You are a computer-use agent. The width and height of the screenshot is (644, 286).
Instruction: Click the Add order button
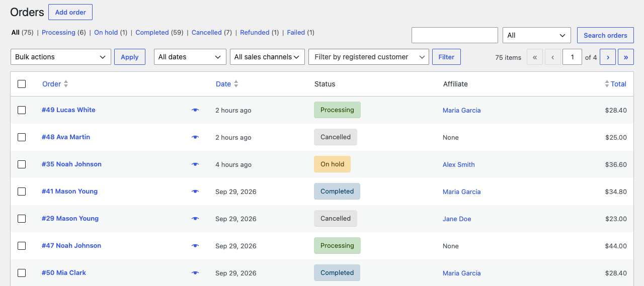tap(70, 12)
